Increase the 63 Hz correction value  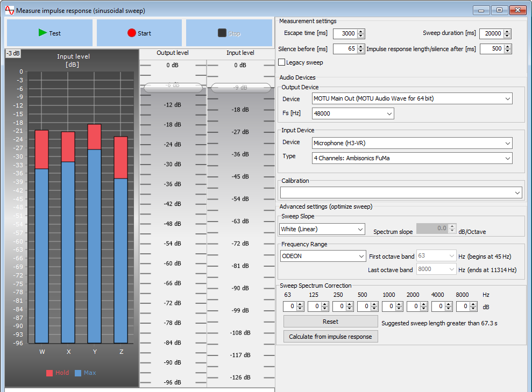(300, 304)
